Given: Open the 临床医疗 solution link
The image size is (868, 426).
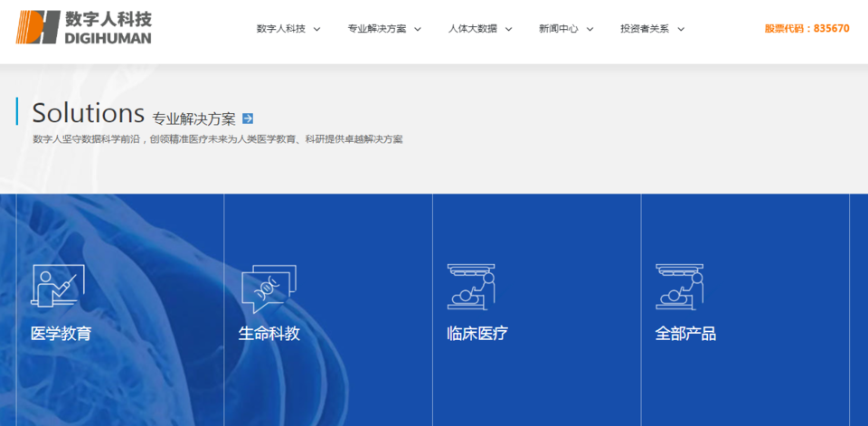Looking at the screenshot, I should [477, 333].
